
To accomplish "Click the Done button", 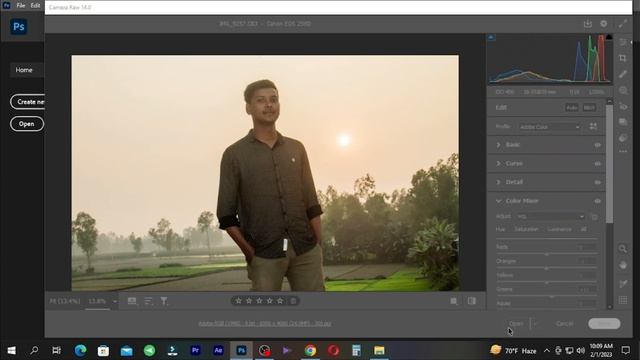I will [x=604, y=324].
